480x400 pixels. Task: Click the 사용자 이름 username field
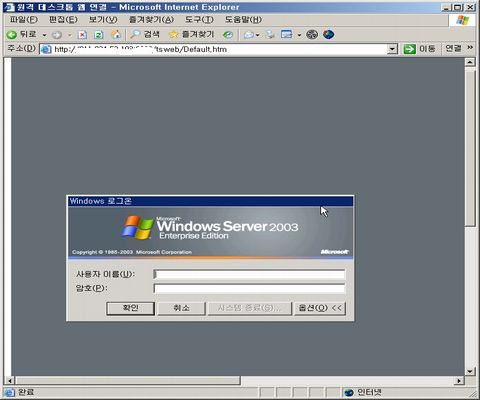pyautogui.click(x=249, y=274)
